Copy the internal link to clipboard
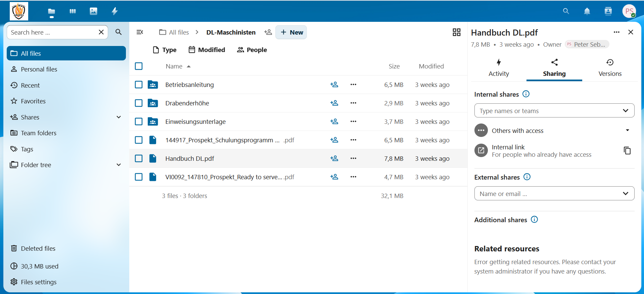This screenshot has height=294, width=644. [x=627, y=151]
